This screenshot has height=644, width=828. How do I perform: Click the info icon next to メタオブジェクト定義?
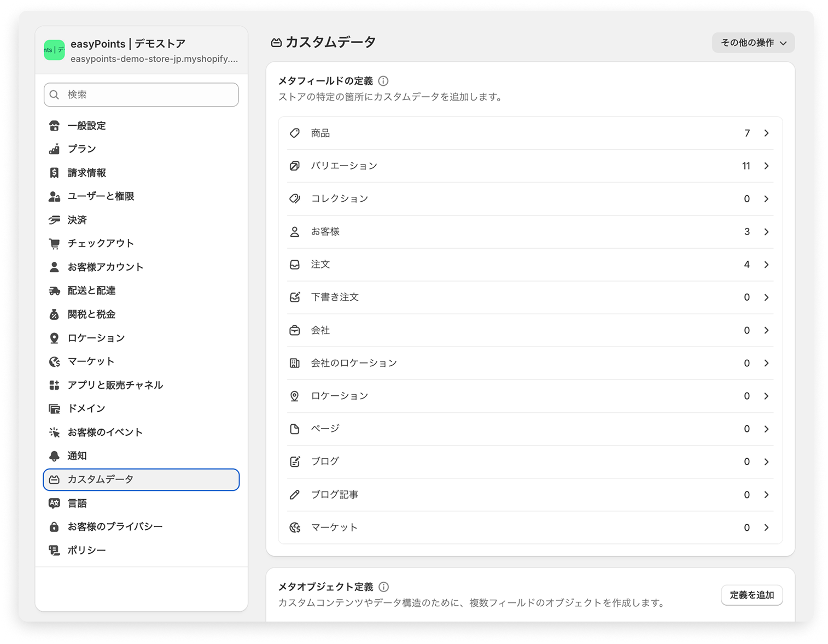click(384, 587)
